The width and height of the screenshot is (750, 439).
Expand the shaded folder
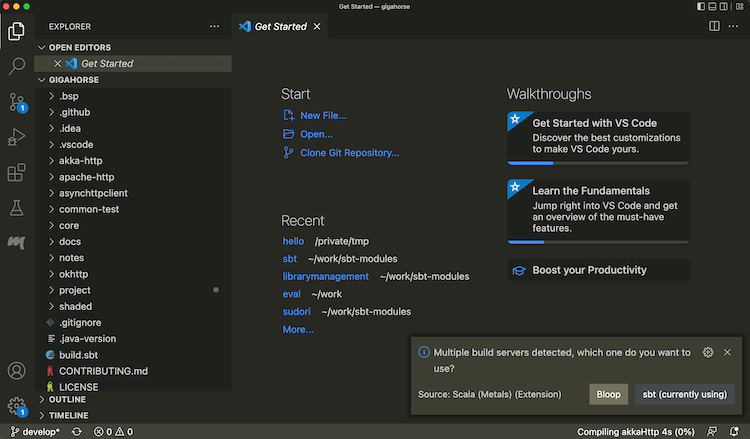click(132, 307)
